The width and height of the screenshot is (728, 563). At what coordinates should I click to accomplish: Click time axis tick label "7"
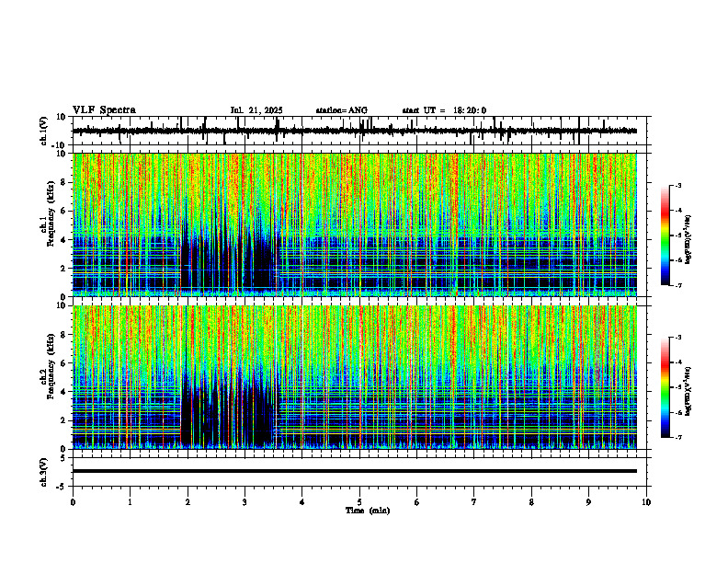coord(474,502)
